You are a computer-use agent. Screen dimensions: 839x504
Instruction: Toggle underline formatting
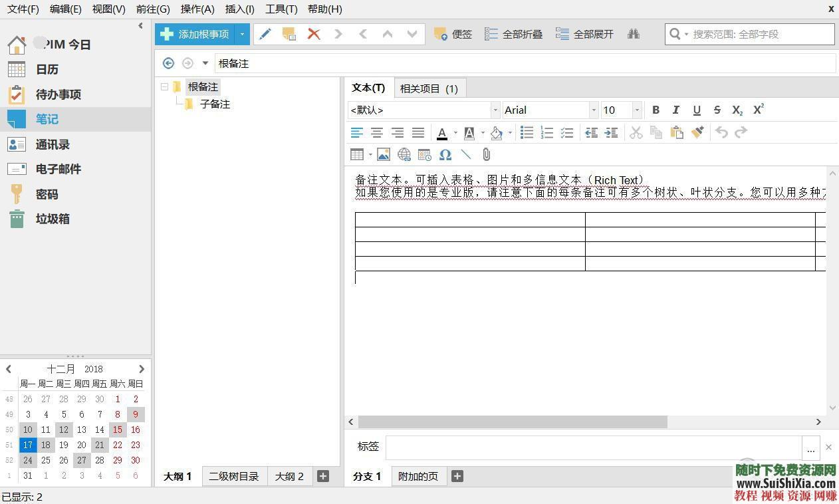point(697,110)
